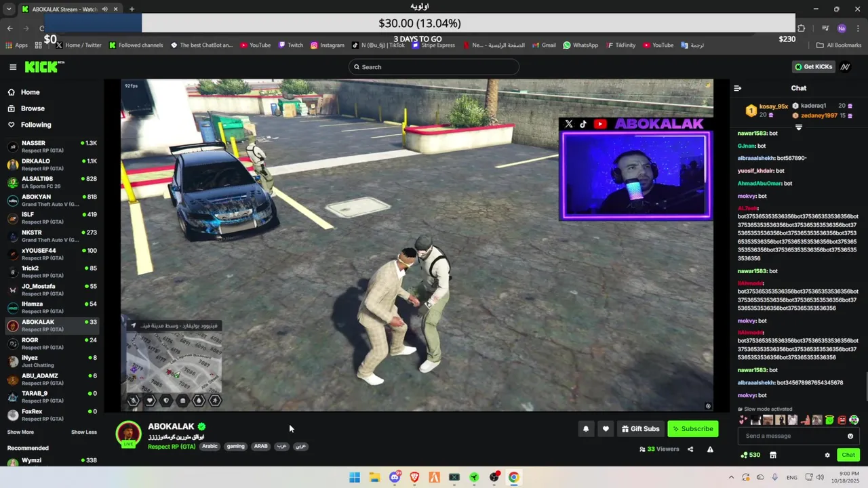
Task: Open IHamza's channel in followed list
Action: [x=52, y=308]
